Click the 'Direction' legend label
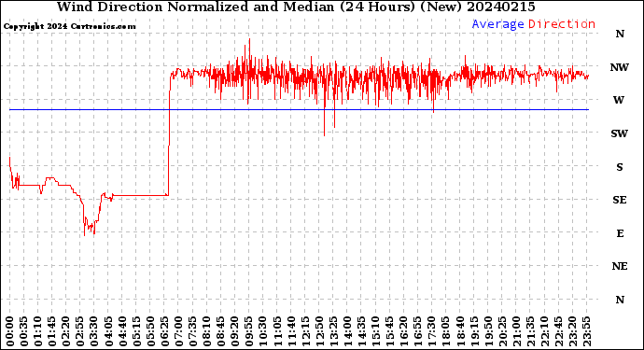Viewport: 644px width, 350px height. (x=562, y=24)
